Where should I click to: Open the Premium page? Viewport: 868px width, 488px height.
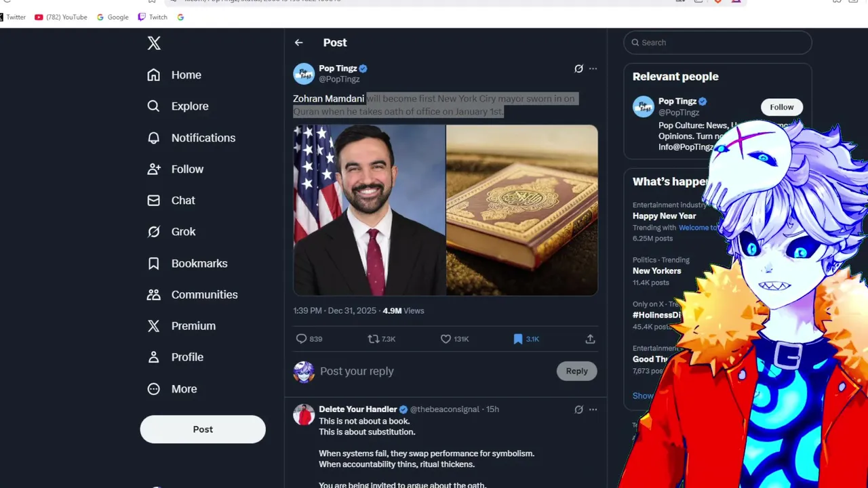(x=181, y=325)
